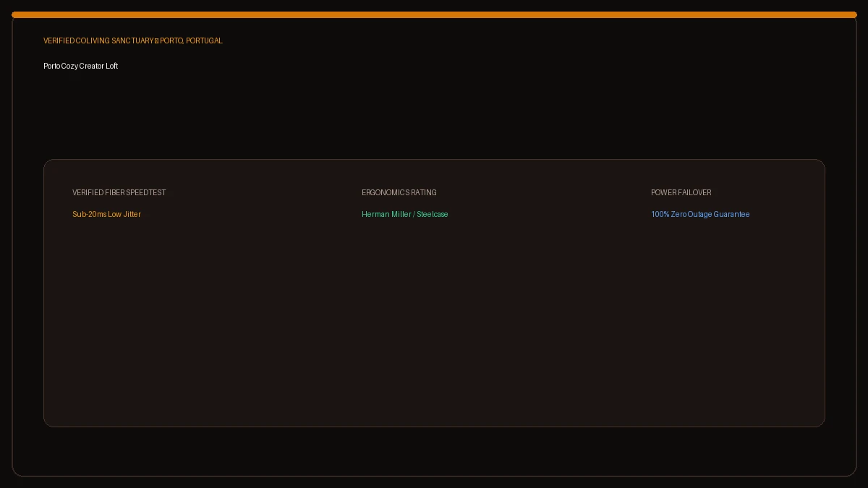
Task: Open the Sub-20ms Low Jitter value
Action: (106, 214)
